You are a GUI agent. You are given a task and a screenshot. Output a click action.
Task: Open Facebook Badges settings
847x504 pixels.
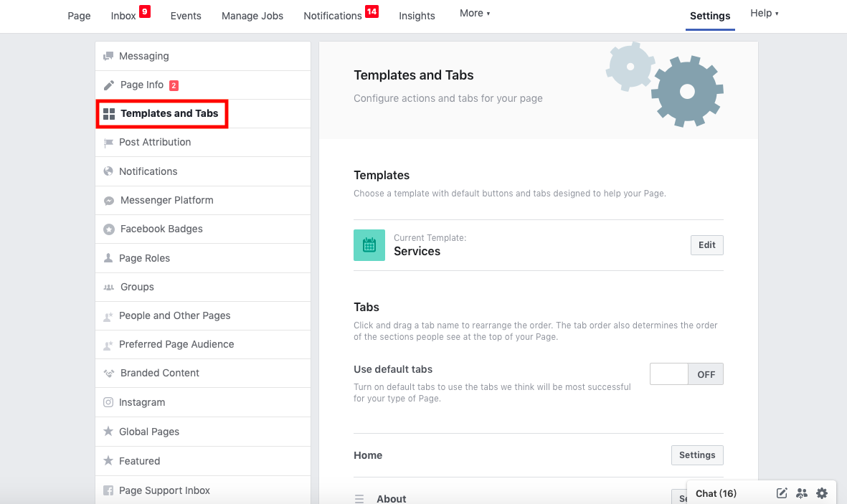tap(161, 229)
